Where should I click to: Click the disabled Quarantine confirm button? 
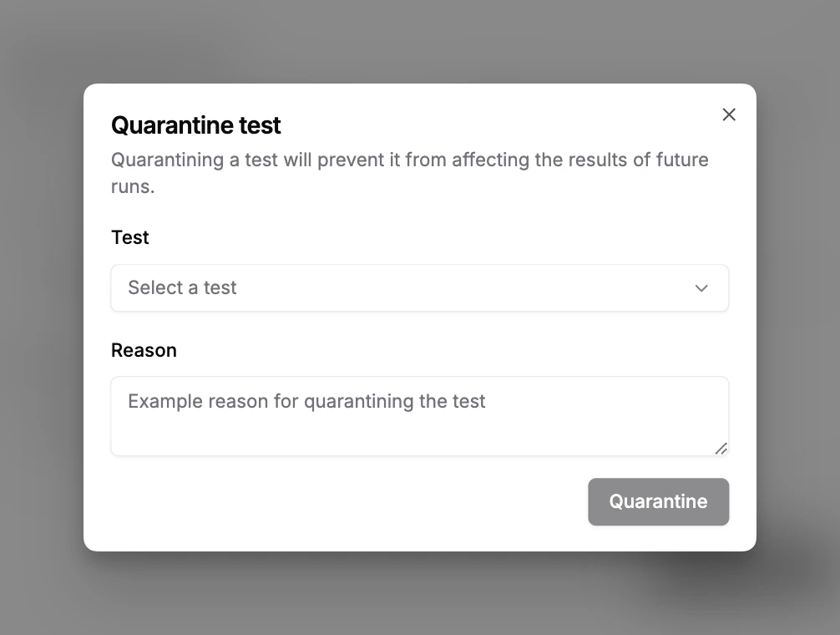[x=658, y=501]
